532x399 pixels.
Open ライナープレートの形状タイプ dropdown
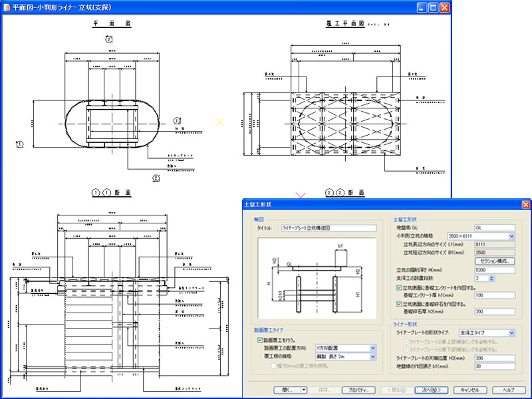pyautogui.click(x=511, y=332)
